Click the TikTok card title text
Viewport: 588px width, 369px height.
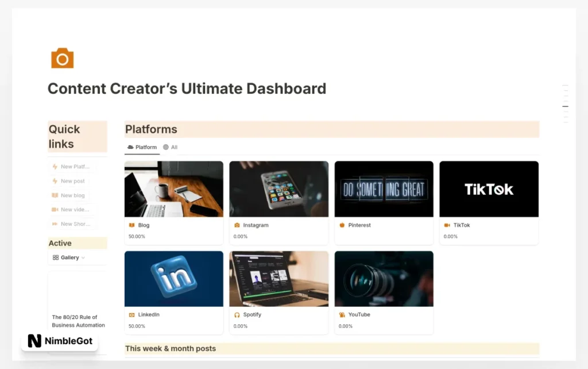tap(461, 225)
